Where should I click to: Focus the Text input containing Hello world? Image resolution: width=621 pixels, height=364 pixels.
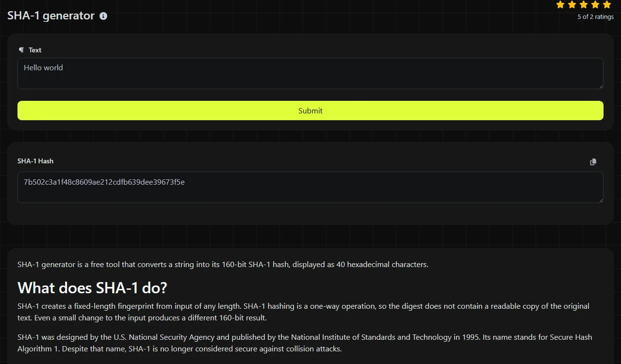click(x=310, y=74)
